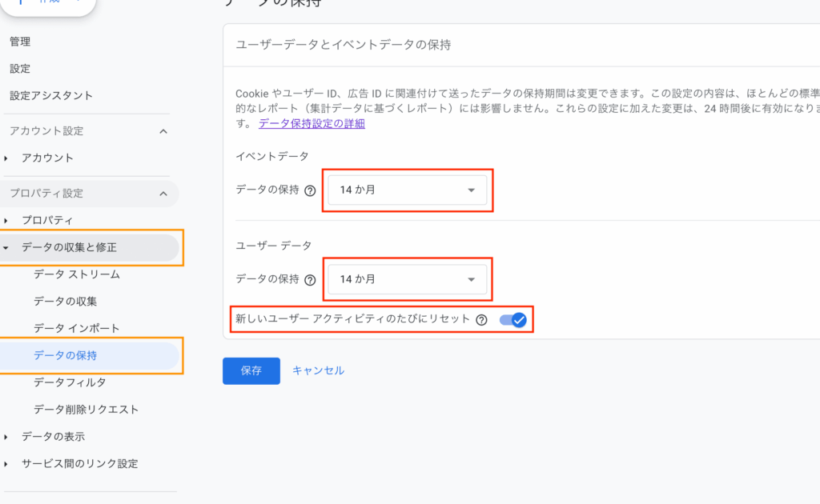Screen dimensions: 820x504
Task: Click help icon next to アクティビティのたびにリセット
Action: point(481,320)
